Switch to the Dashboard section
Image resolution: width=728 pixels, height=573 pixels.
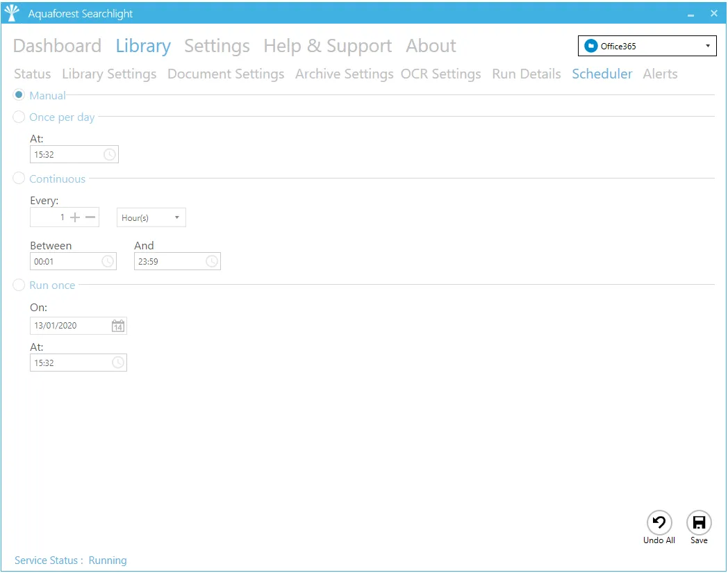coord(57,47)
